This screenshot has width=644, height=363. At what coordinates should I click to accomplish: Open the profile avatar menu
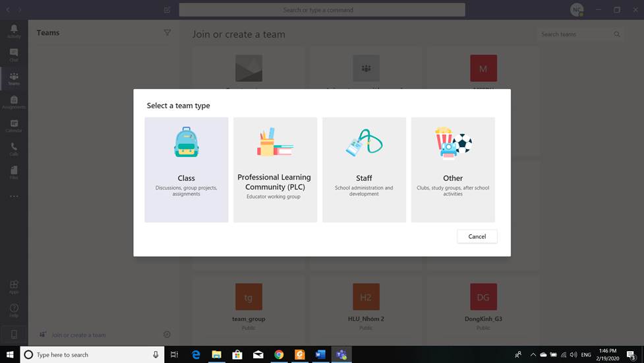(x=577, y=10)
